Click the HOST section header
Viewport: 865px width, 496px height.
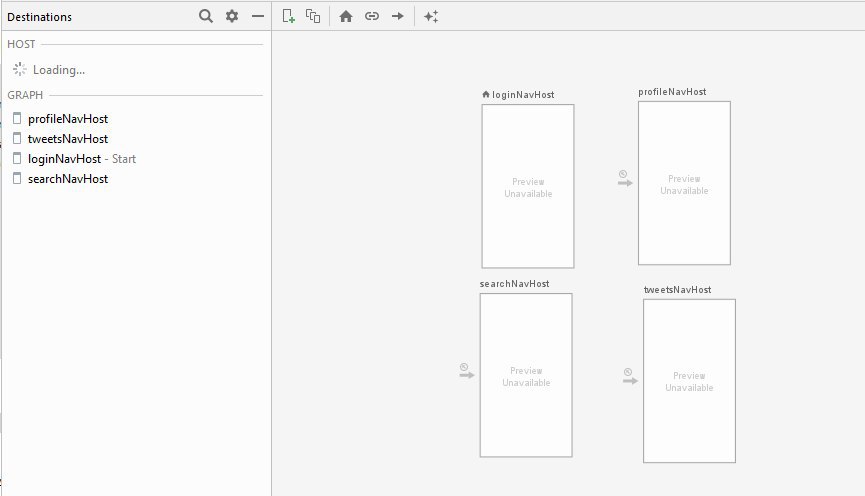(x=21, y=44)
